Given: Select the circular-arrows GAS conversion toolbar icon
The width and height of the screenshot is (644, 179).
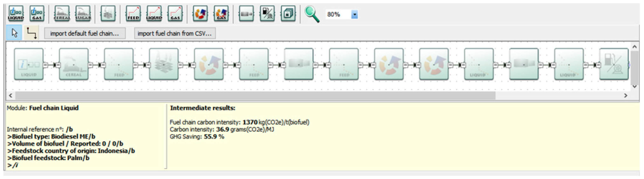Looking at the screenshot, I should click(x=221, y=14).
